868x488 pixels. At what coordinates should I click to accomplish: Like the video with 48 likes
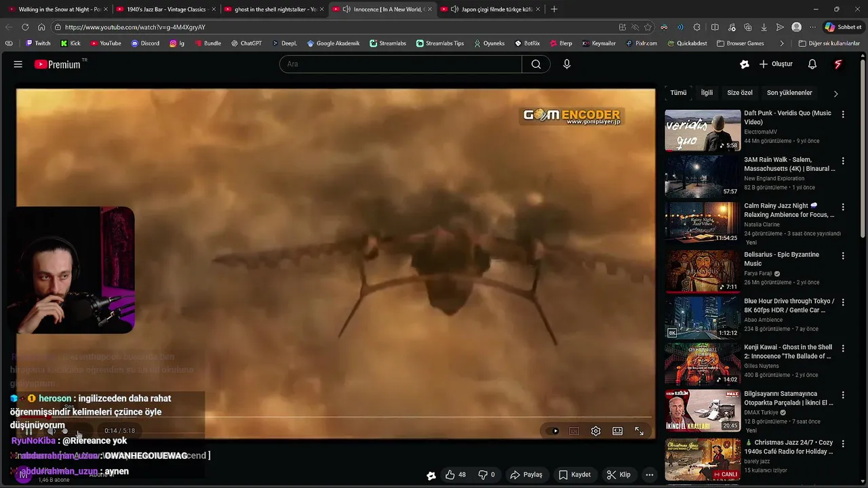point(456,474)
